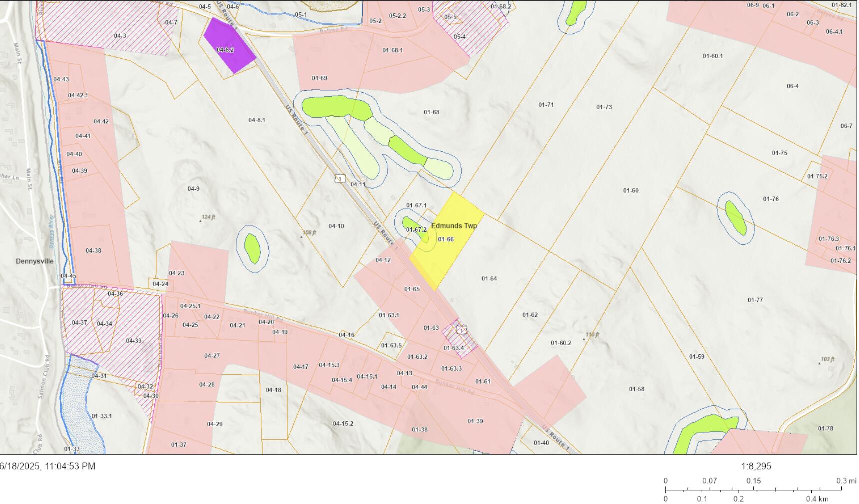Click on parcel 04-9
Viewport: 859px width, 504px height.
click(193, 189)
